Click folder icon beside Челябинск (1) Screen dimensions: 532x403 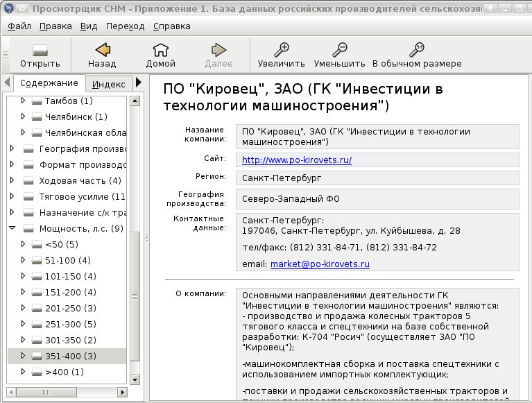click(37, 117)
